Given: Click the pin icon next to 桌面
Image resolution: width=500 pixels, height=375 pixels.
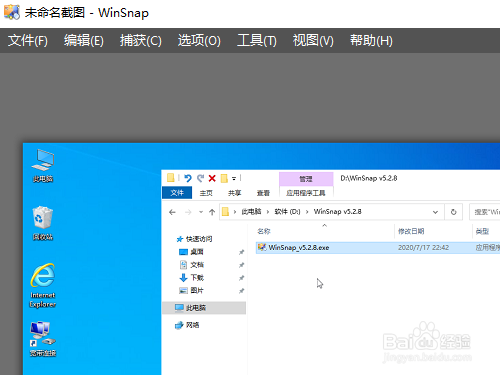Looking at the screenshot, I should [x=241, y=252].
